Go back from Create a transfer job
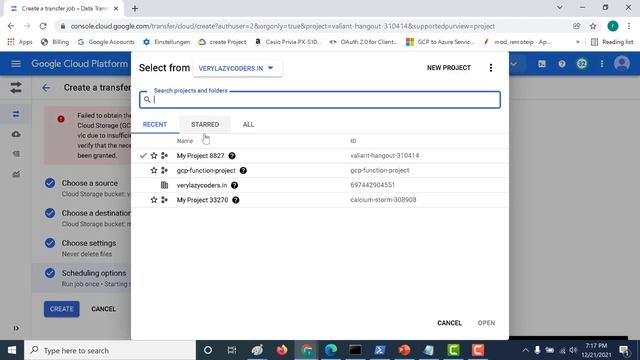This screenshot has width=640, height=360. click(x=46, y=87)
